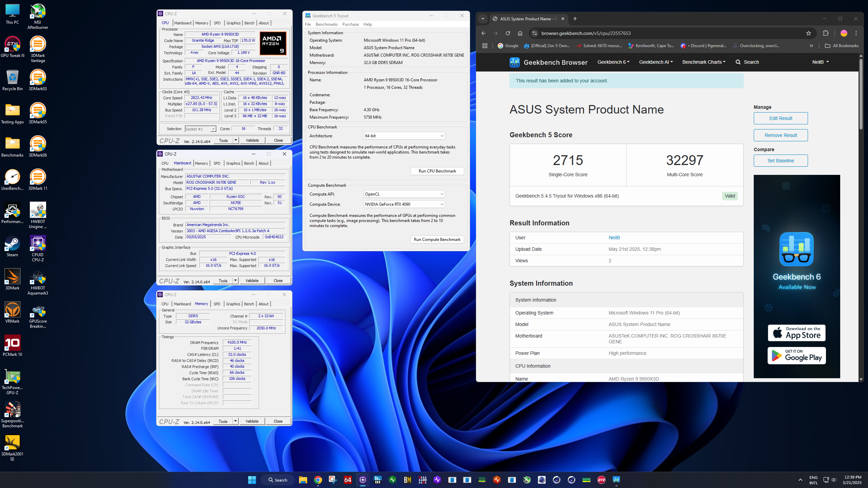Show hidden bookmarks overflow chevron

(811, 46)
